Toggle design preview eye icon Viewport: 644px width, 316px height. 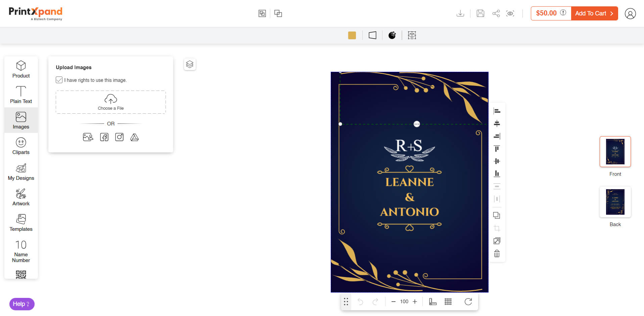510,13
